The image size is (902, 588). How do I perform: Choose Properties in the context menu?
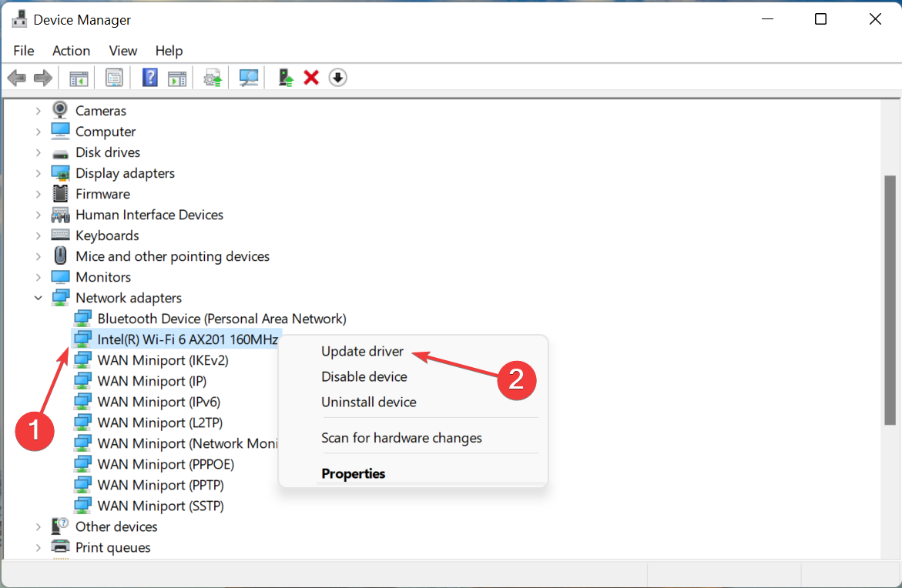354,473
